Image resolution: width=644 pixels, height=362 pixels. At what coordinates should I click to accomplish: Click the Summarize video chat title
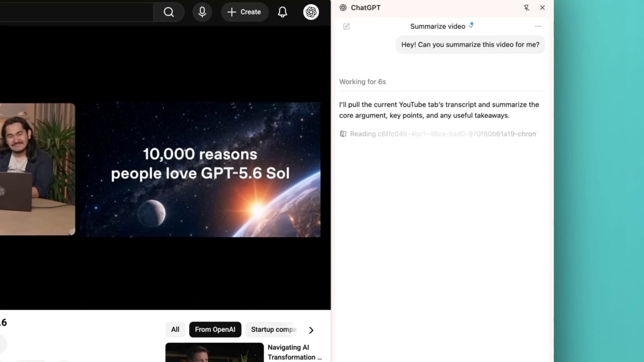point(438,26)
